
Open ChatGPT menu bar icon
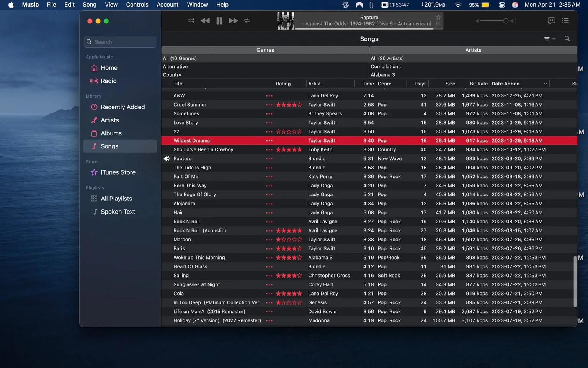pos(345,5)
